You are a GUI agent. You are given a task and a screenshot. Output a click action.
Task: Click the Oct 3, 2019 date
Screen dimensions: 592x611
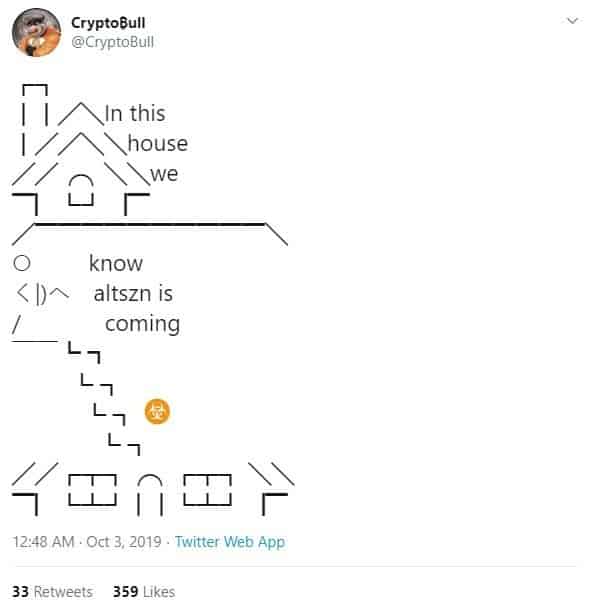124,542
